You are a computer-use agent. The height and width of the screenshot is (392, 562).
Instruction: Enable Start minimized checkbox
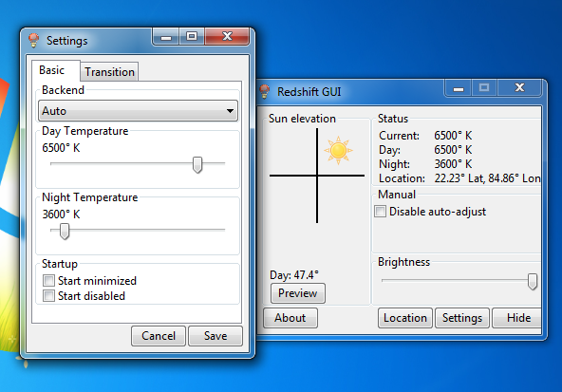(x=48, y=280)
